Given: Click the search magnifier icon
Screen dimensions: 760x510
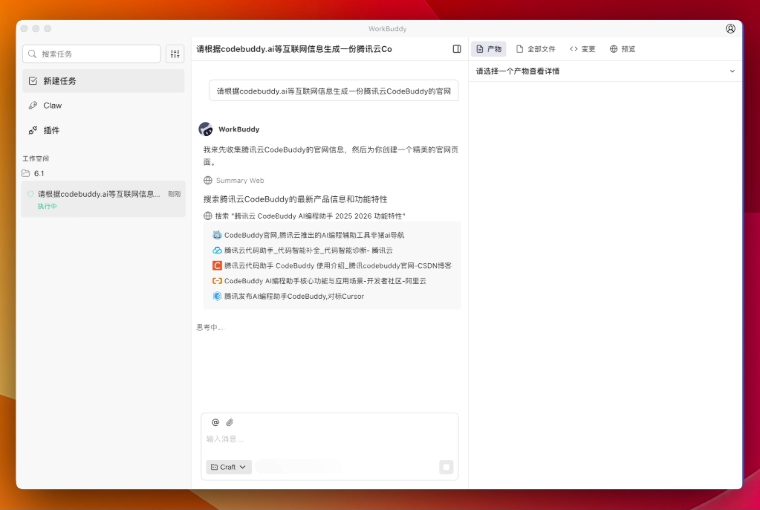Looking at the screenshot, I should pyautogui.click(x=32, y=54).
